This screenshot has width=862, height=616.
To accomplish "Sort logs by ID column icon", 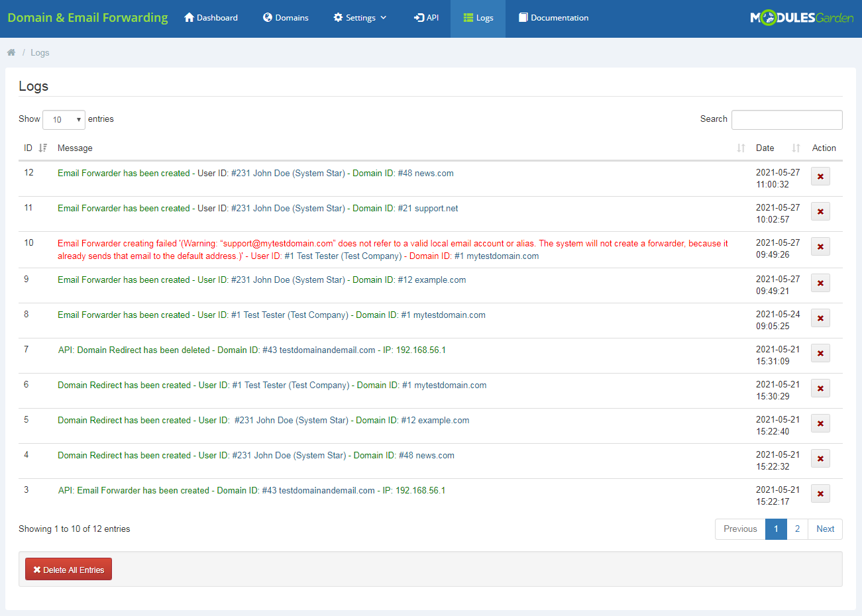I will point(43,148).
